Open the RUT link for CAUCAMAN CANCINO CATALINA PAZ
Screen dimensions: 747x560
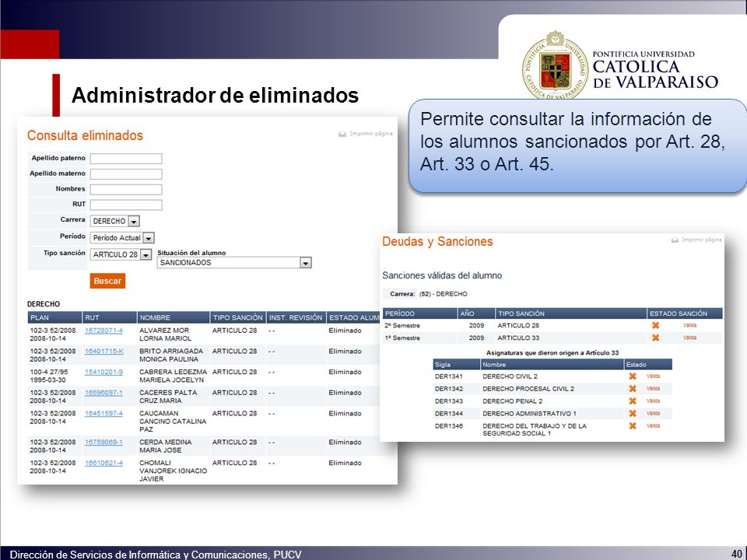pos(103,413)
